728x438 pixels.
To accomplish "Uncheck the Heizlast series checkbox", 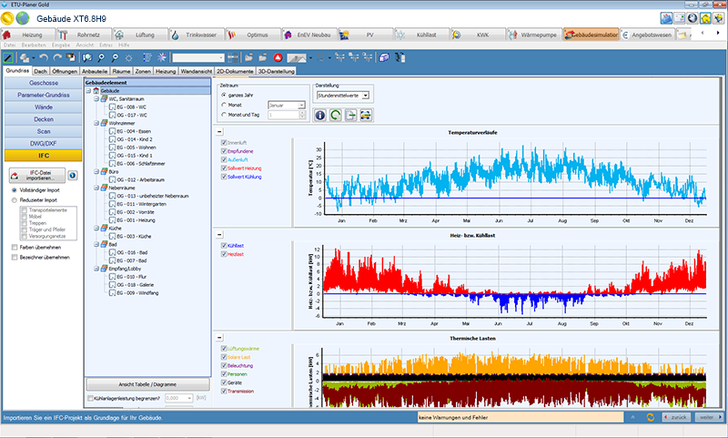I will pos(222,254).
